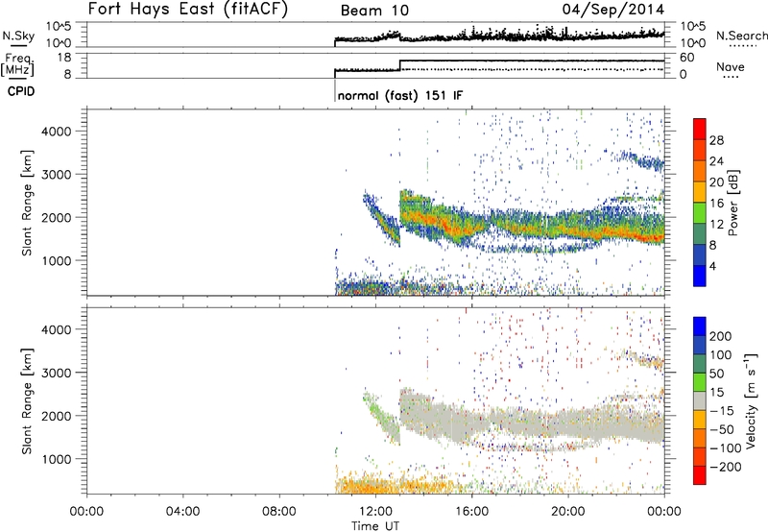Viewport: 768px width, 532px height.
Task: Click the '-15' velocity scale value
Action: (722, 411)
